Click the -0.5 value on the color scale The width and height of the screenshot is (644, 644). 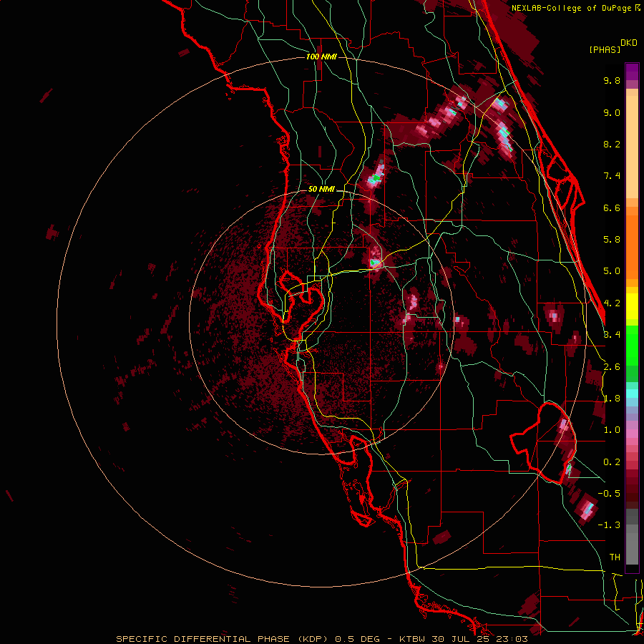609,494
